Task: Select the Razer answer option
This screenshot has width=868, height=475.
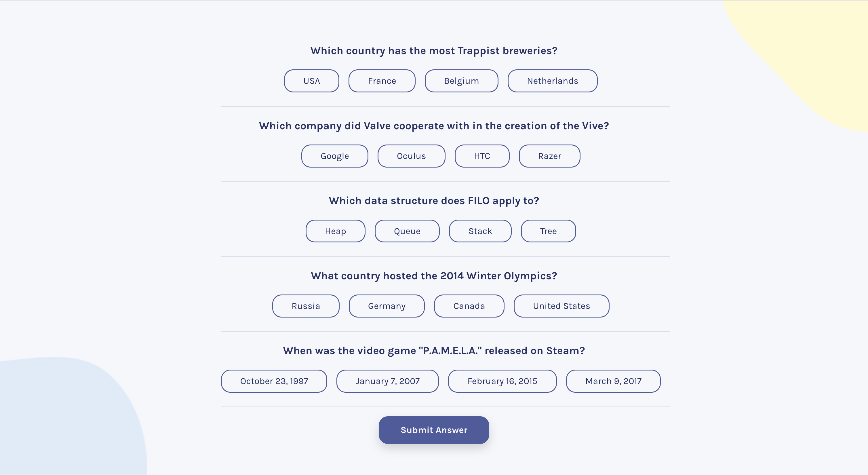Action: 549,156
